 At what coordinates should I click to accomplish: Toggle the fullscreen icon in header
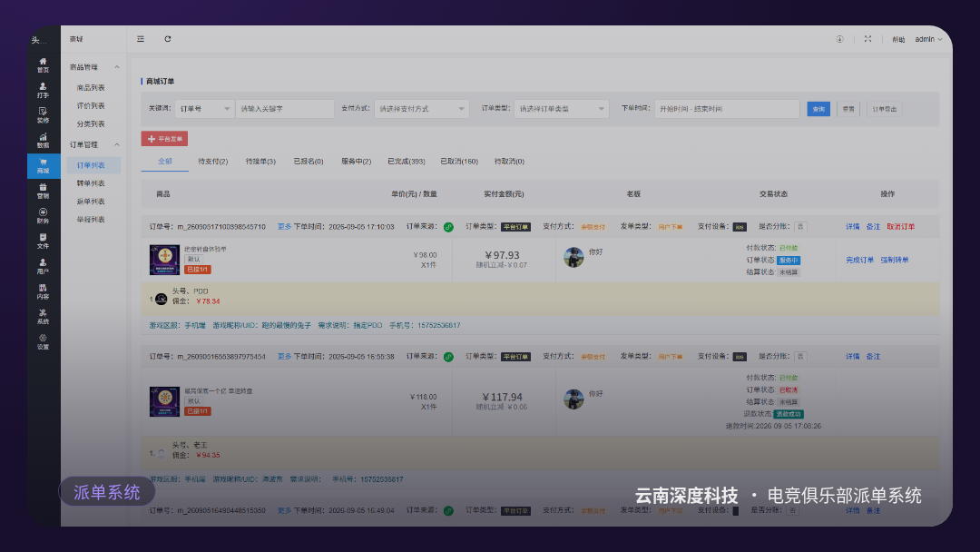tap(867, 39)
